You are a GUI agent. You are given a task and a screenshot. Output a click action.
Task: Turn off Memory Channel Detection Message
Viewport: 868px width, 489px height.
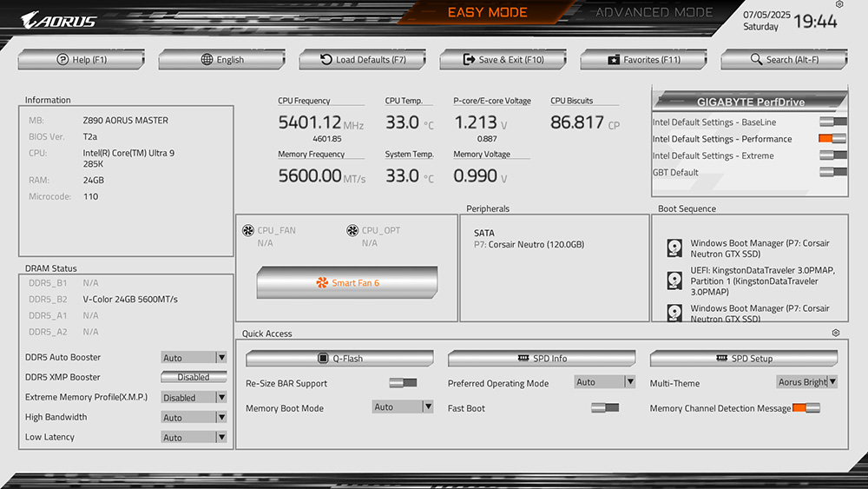pos(806,408)
